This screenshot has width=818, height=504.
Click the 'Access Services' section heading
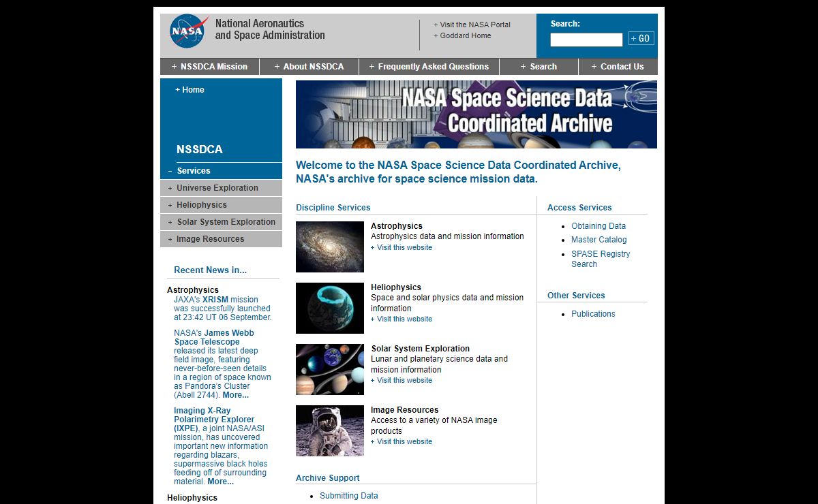[x=579, y=208]
